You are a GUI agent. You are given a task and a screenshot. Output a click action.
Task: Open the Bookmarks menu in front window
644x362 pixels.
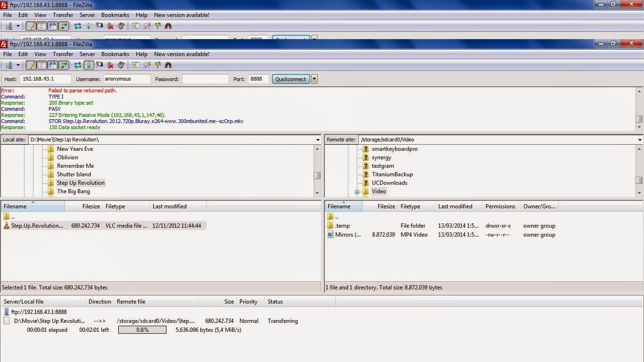point(115,54)
